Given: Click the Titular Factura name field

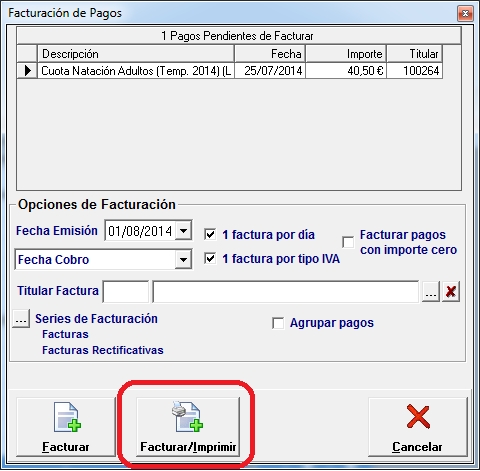Looking at the screenshot, I should [x=286, y=292].
